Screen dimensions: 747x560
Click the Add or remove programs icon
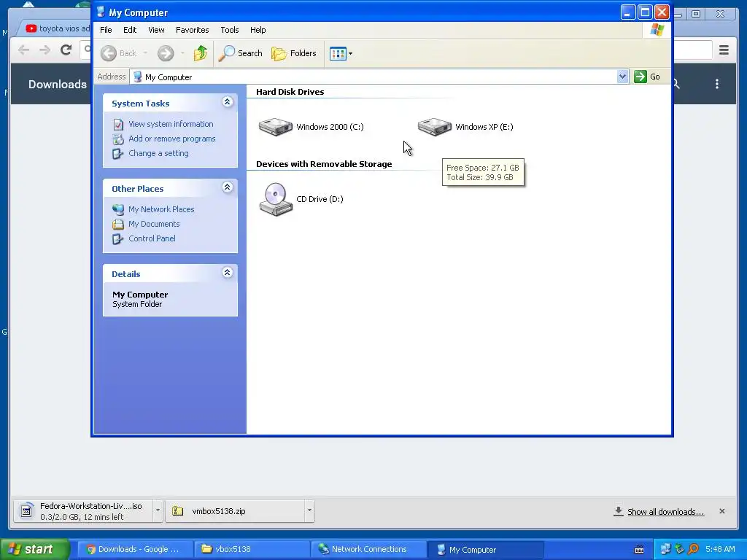tap(118, 139)
